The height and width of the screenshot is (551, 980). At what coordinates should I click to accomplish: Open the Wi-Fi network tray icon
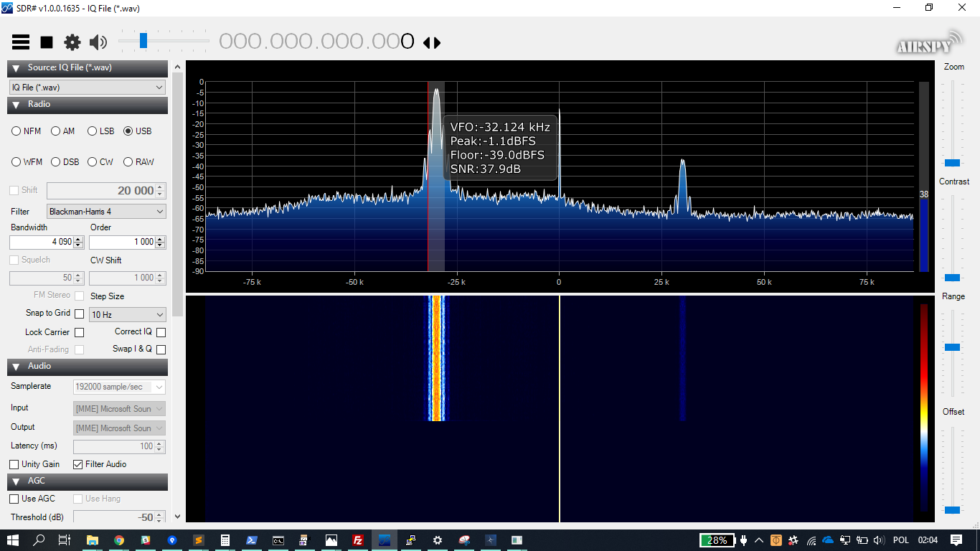pyautogui.click(x=811, y=540)
